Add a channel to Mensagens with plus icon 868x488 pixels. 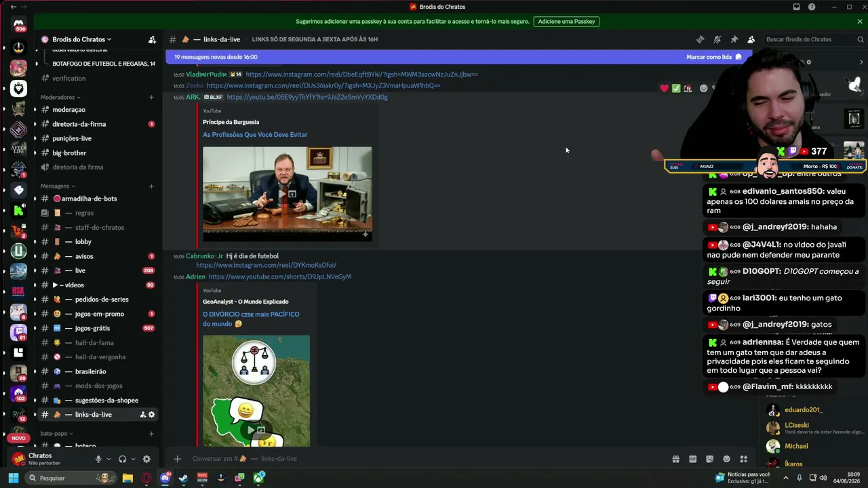coord(151,186)
